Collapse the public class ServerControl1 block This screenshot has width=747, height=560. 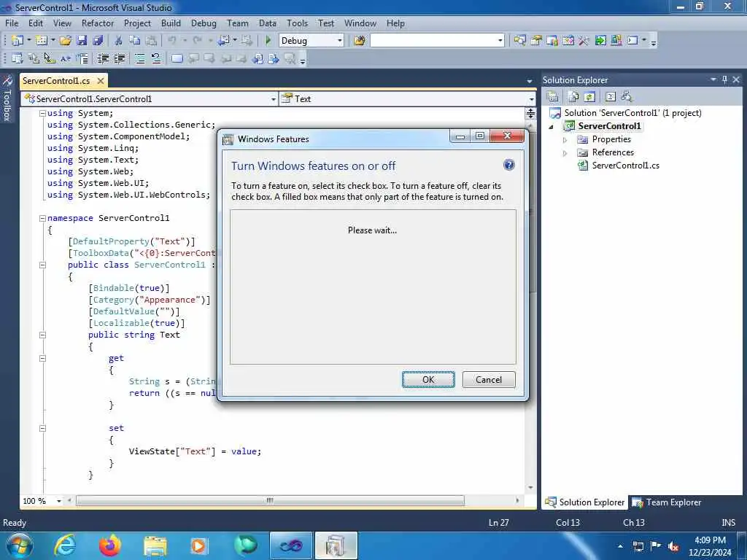[42, 265]
